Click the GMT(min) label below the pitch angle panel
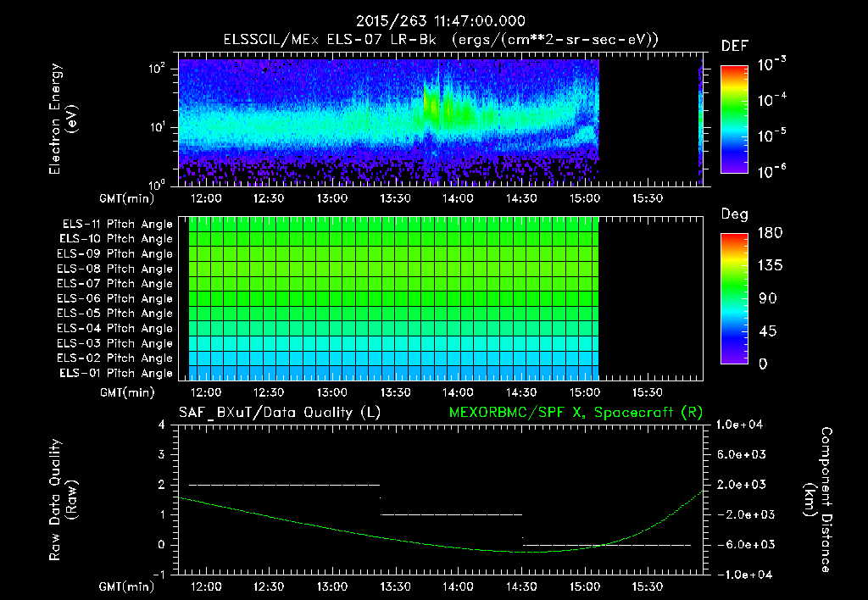The image size is (868, 600). [x=127, y=393]
